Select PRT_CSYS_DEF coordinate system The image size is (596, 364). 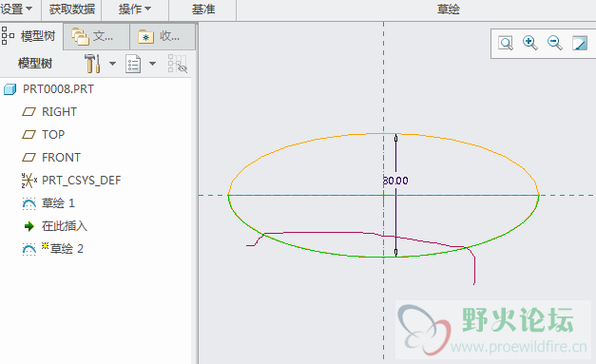82,181
